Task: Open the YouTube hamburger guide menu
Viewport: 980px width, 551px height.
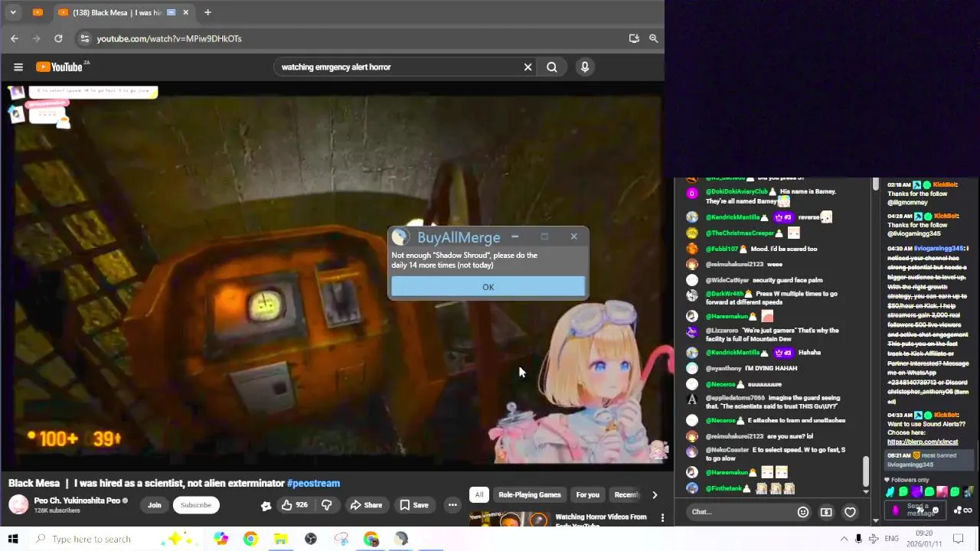Action: [x=18, y=67]
